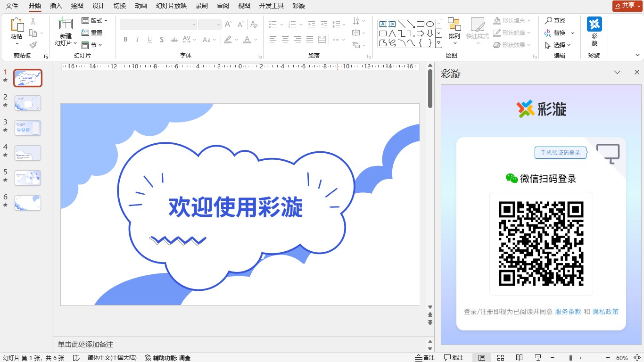Screen dimensions: 644x362
Task: Toggle strikethrough formatting
Action: click(x=174, y=40)
